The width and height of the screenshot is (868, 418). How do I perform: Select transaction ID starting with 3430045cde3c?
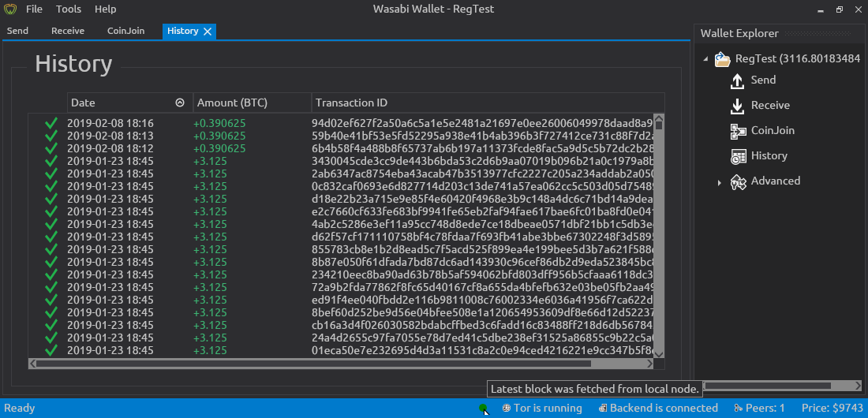[x=482, y=161]
